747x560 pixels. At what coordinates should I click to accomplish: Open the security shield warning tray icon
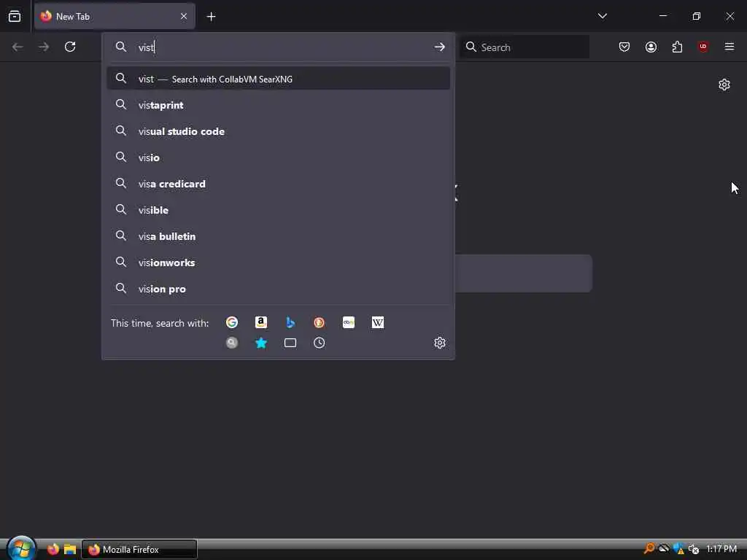[678, 549]
